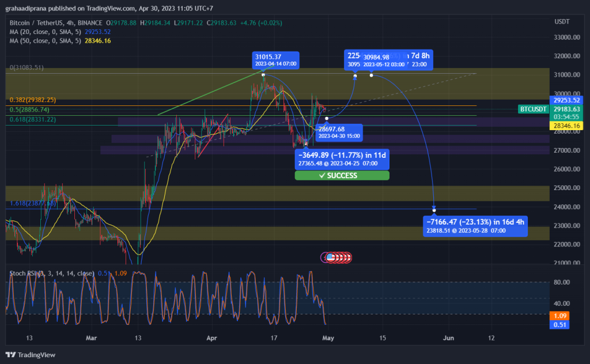Click the US flag economic event icon
The width and height of the screenshot is (590, 364).
pos(331,257)
